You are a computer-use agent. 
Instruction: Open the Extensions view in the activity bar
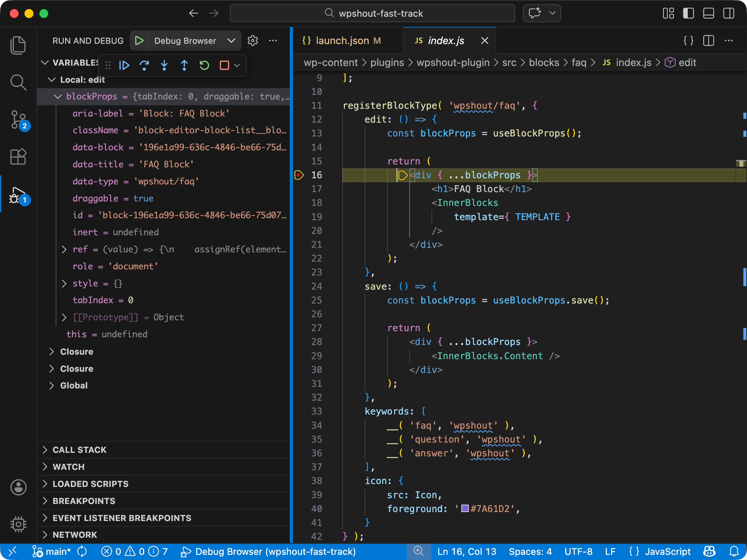18,157
